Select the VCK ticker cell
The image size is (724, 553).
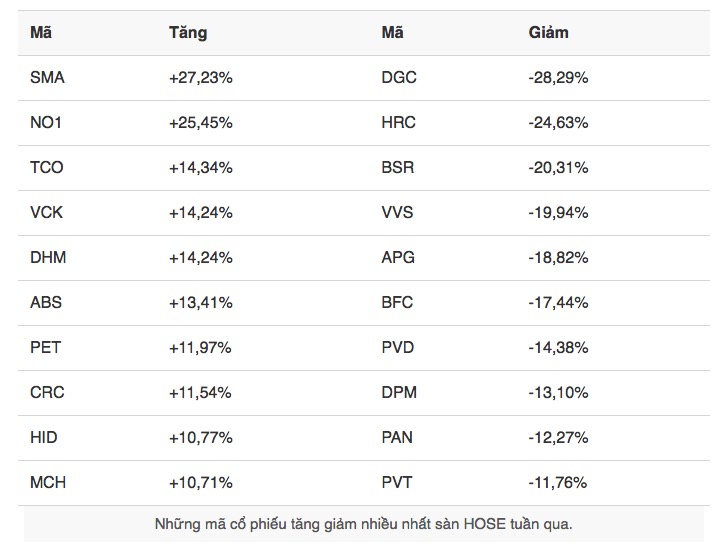(x=47, y=213)
